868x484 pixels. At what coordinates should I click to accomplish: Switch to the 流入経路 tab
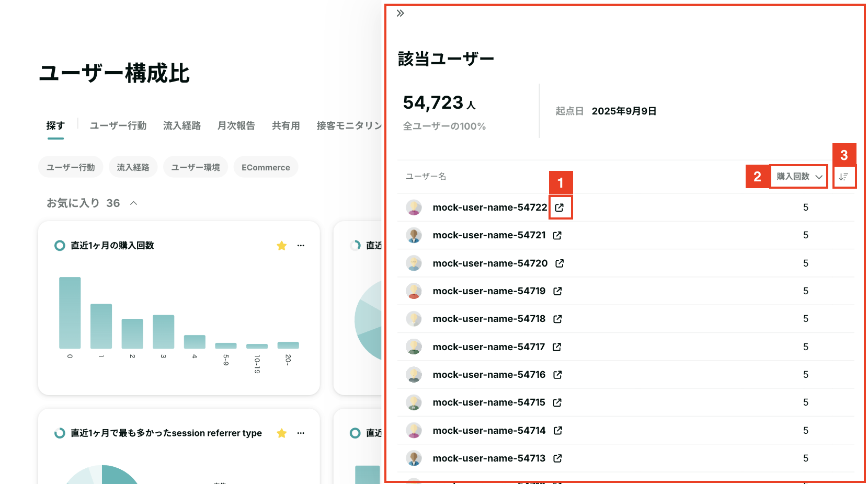click(182, 126)
